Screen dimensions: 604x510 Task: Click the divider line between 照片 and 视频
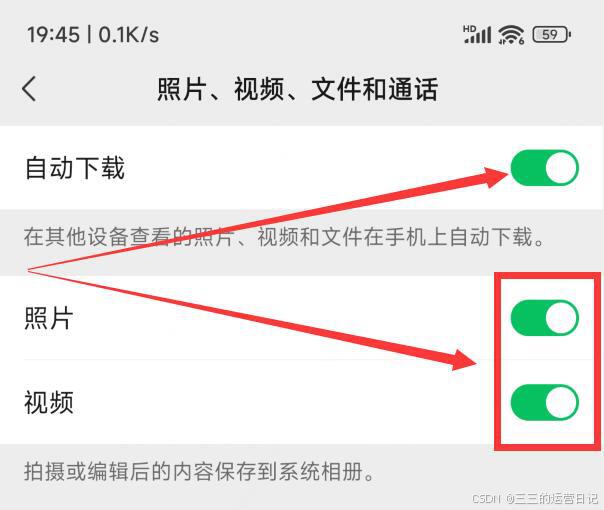[308, 360]
